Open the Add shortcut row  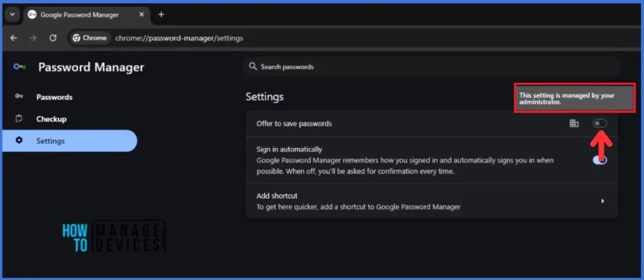[431, 201]
